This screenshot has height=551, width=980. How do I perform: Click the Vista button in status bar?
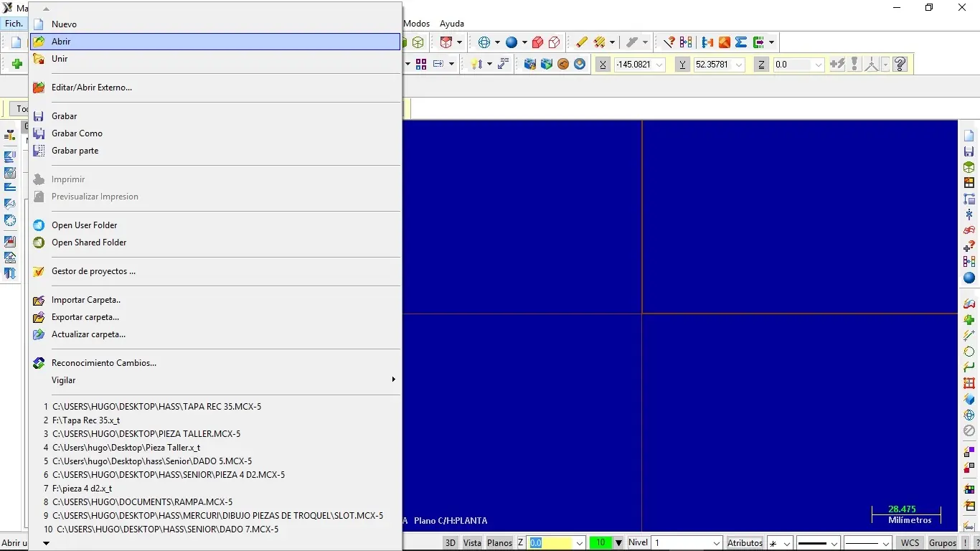click(x=472, y=543)
